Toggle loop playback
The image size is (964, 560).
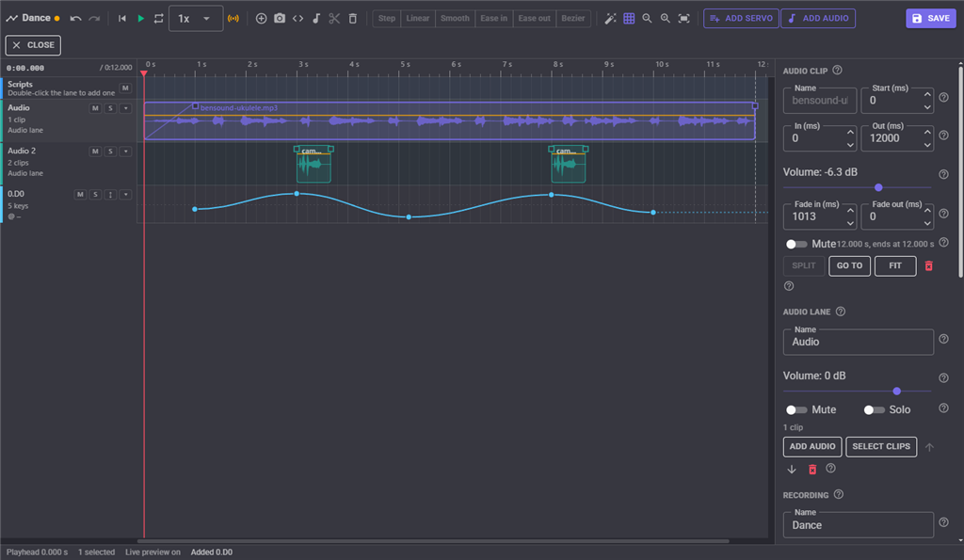[158, 19]
